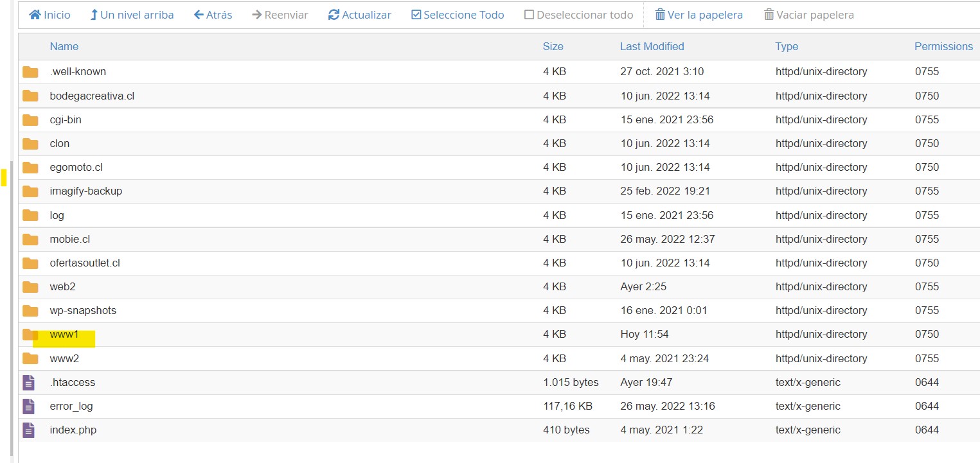Select the clon folder name
This screenshot has height=463, width=980.
click(60, 143)
